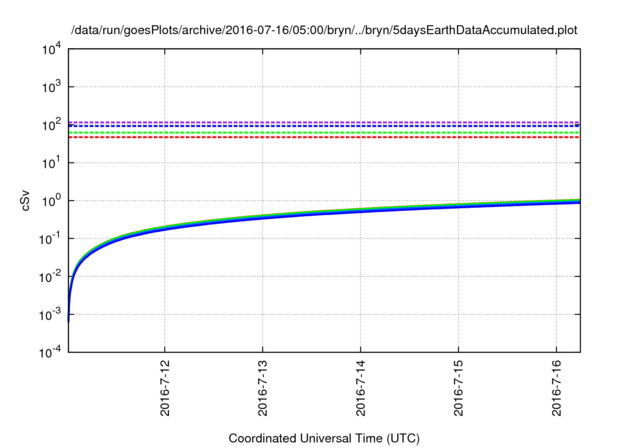Click the cSv axis unit label
640x448 pixels.
[x=25, y=200]
